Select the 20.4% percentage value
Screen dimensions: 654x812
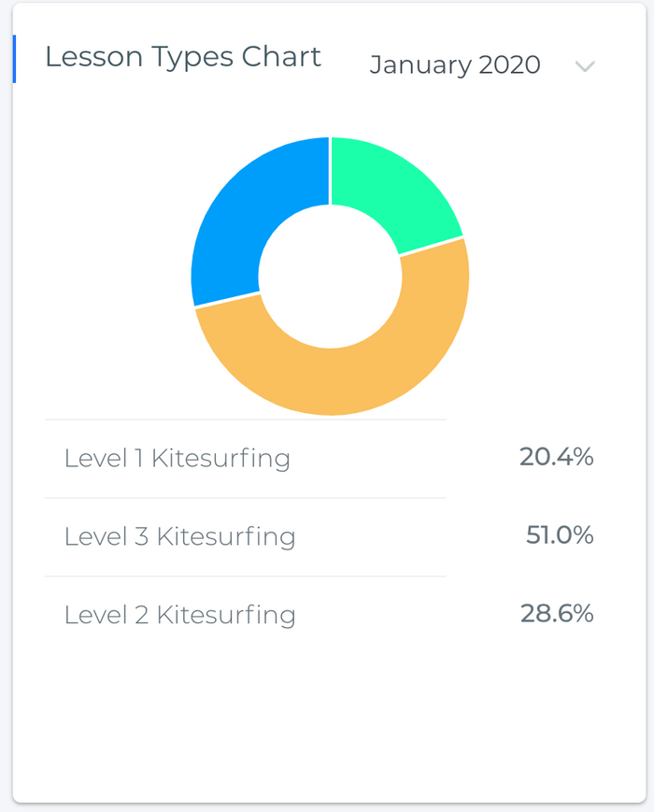coord(557,457)
